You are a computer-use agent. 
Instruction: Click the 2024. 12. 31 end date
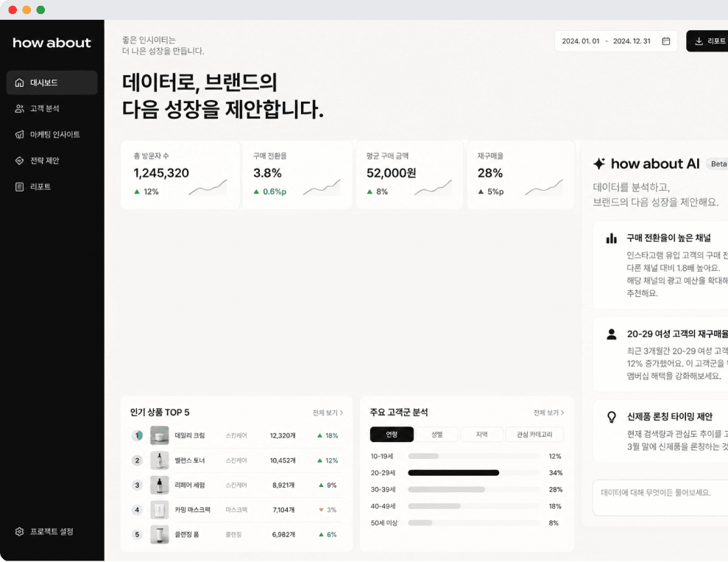click(x=632, y=41)
